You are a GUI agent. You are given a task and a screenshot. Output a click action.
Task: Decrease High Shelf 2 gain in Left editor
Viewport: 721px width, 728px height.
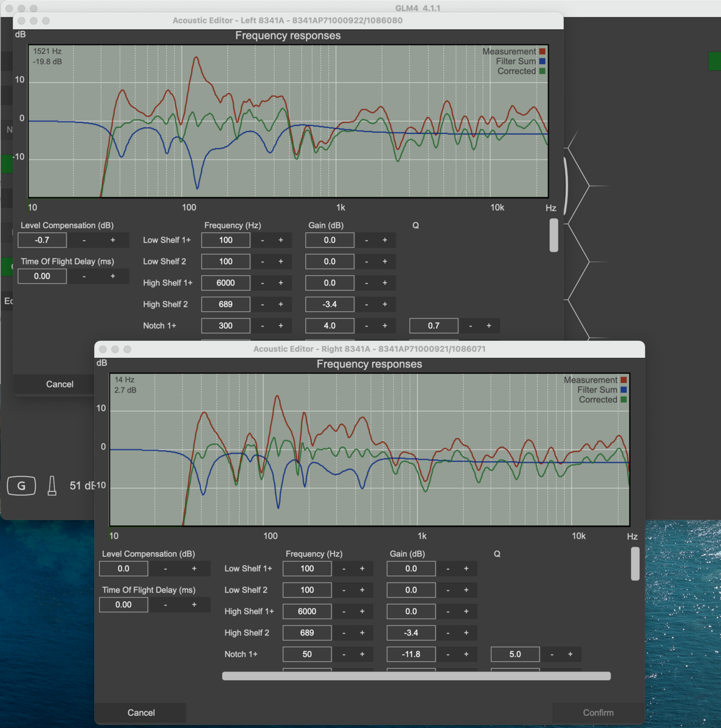(x=367, y=305)
